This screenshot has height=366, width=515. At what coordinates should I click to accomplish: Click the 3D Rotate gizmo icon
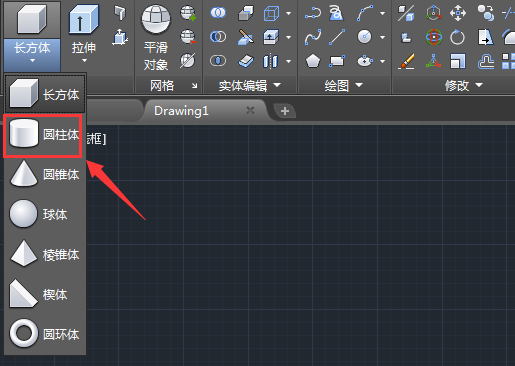tap(434, 37)
